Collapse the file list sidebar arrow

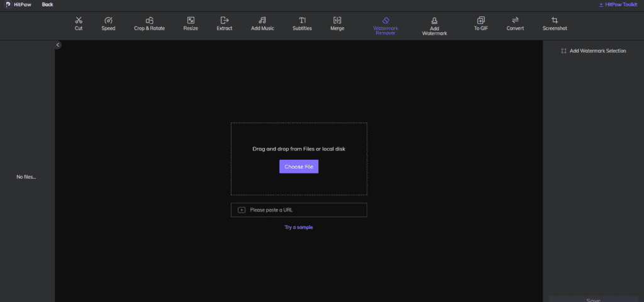point(58,45)
